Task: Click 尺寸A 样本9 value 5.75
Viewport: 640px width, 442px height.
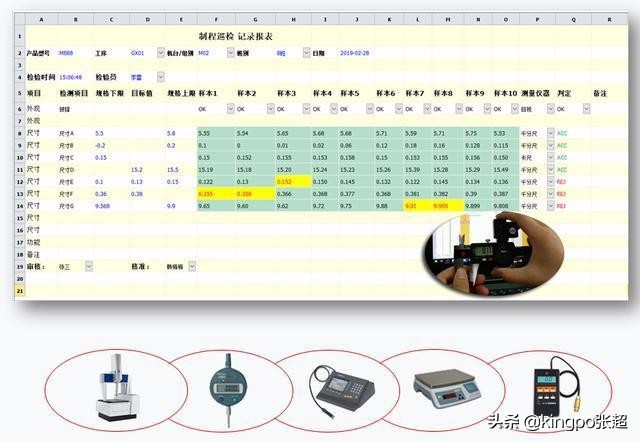Action: tap(471, 133)
